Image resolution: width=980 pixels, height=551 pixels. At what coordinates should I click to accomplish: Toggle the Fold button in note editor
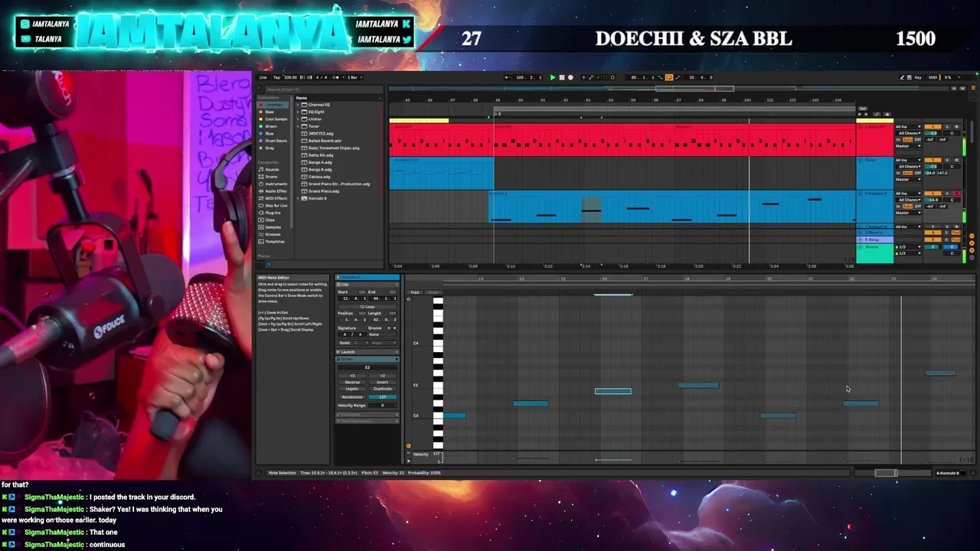[x=415, y=292]
